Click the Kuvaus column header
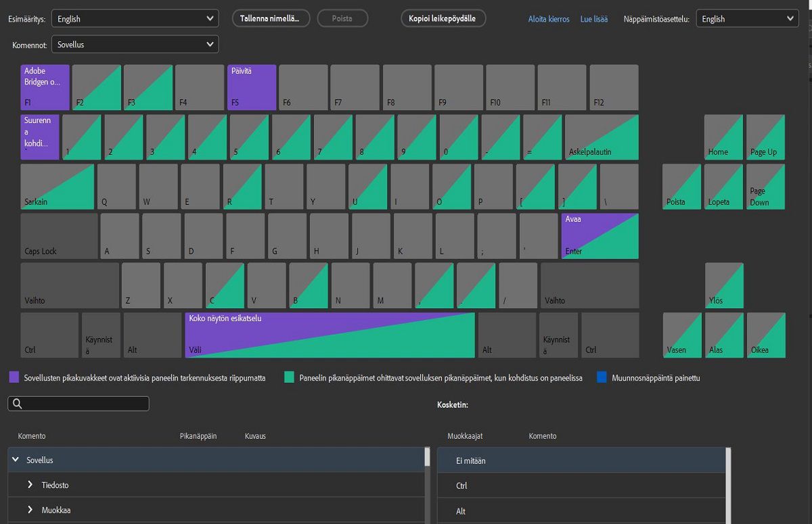 (x=256, y=436)
